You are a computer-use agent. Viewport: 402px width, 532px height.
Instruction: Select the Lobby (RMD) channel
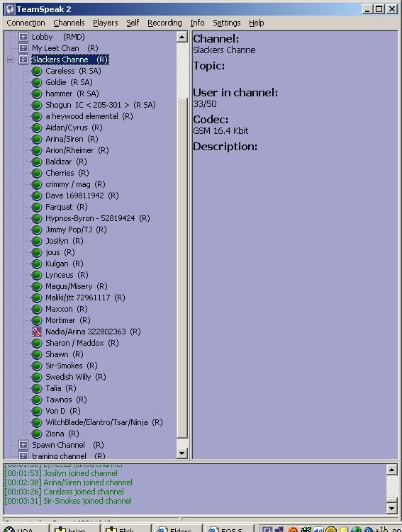58,37
